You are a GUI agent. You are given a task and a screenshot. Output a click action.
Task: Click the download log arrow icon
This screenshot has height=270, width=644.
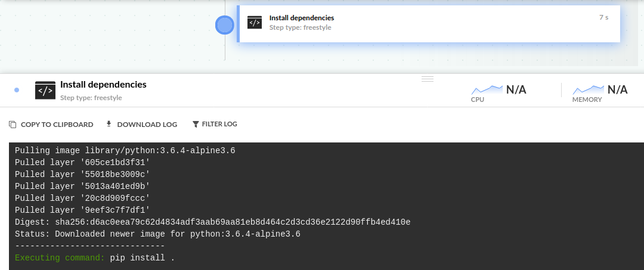[109, 124]
